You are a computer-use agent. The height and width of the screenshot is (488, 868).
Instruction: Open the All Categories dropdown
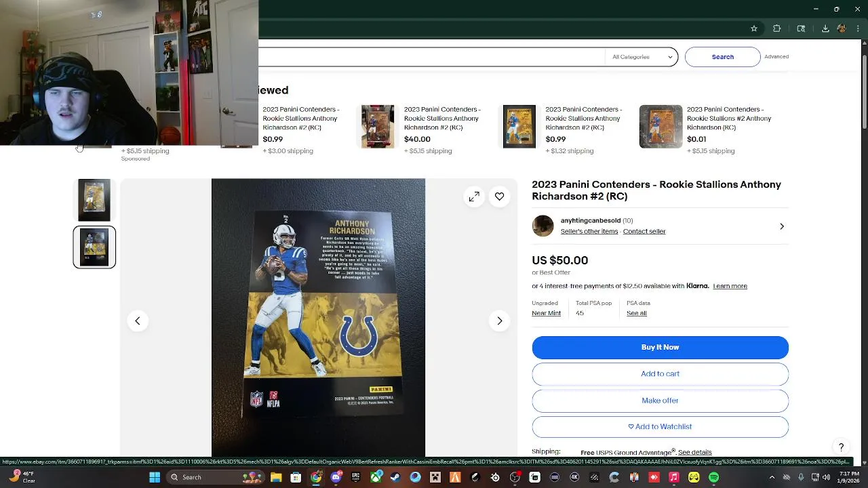tap(642, 57)
